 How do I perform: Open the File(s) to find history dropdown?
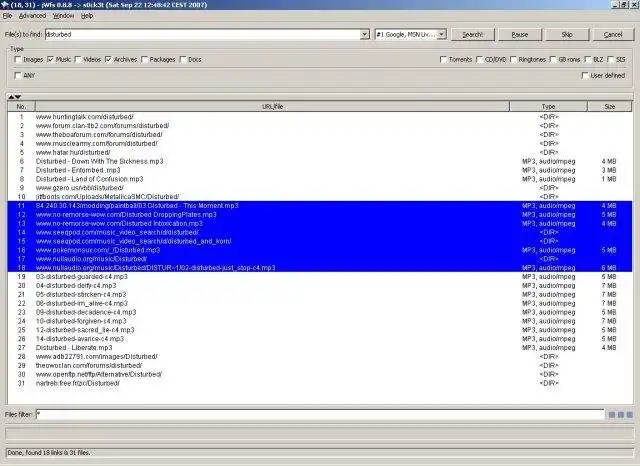point(365,35)
